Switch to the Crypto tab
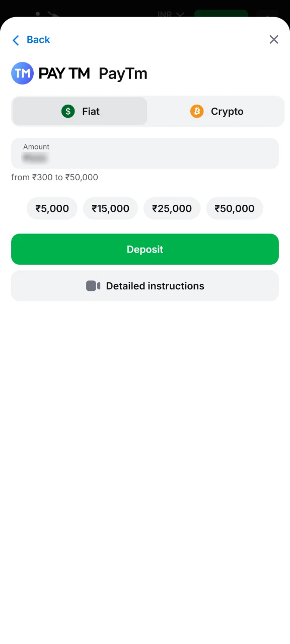The image size is (290, 644). pos(216,111)
